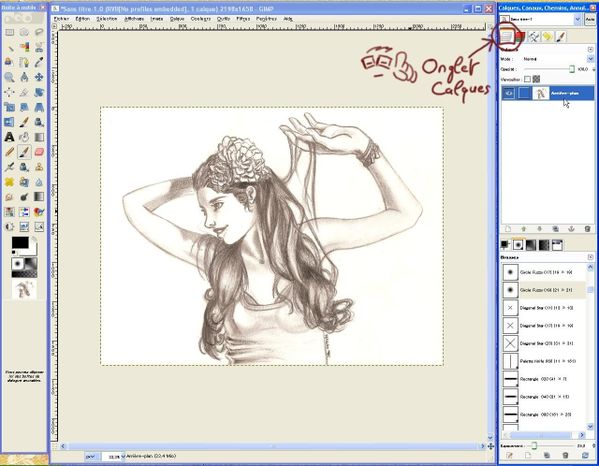Screen dimensions: 599x466
Task: Select the Rotate tool
Action: point(39,92)
